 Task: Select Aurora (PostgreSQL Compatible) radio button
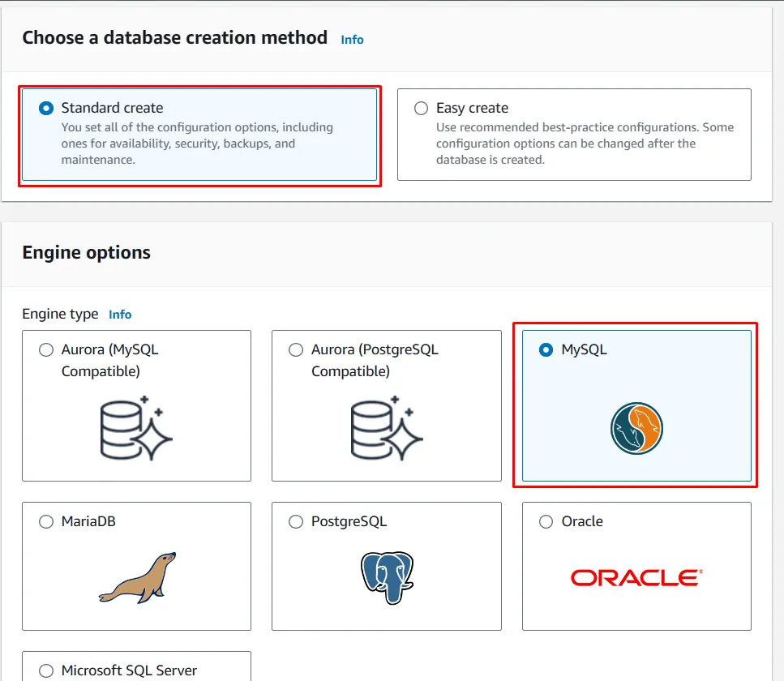point(296,349)
